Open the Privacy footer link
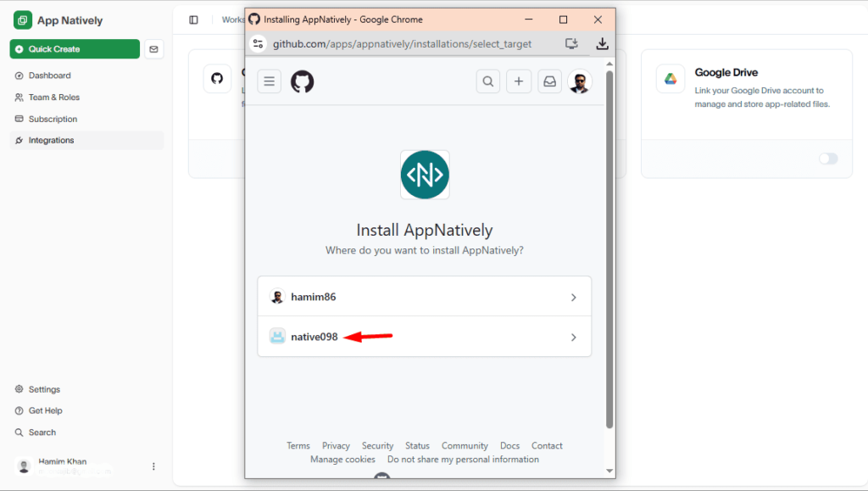The height and width of the screenshot is (491, 868). (x=336, y=445)
